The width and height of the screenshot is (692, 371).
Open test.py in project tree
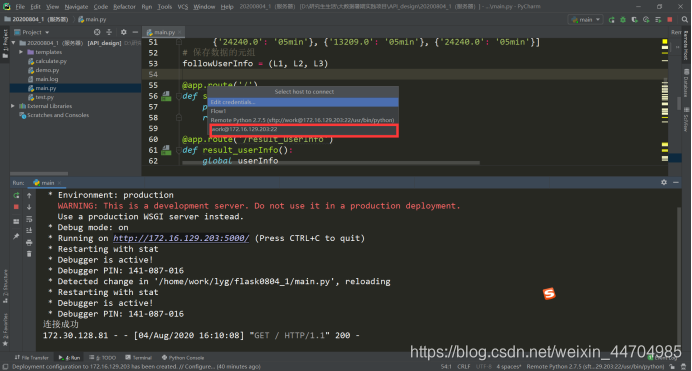point(41,97)
